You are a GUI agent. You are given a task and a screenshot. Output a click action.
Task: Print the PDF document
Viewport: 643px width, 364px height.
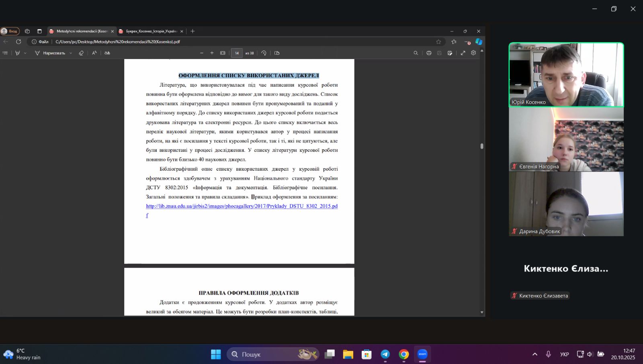click(429, 53)
